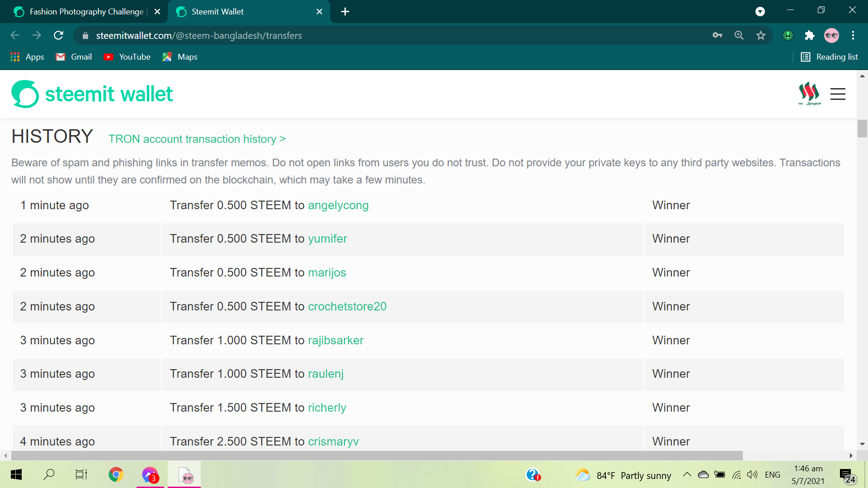The width and height of the screenshot is (868, 488).
Task: Go forward in browser history
Action: (37, 35)
